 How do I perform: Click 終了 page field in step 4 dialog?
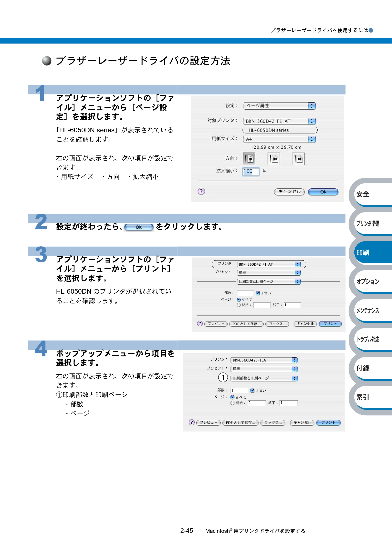[289, 403]
